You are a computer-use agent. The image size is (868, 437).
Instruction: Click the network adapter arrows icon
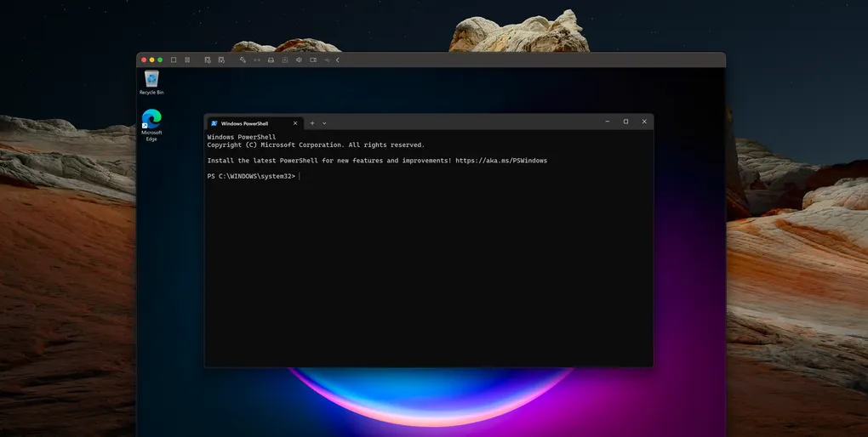click(x=257, y=60)
